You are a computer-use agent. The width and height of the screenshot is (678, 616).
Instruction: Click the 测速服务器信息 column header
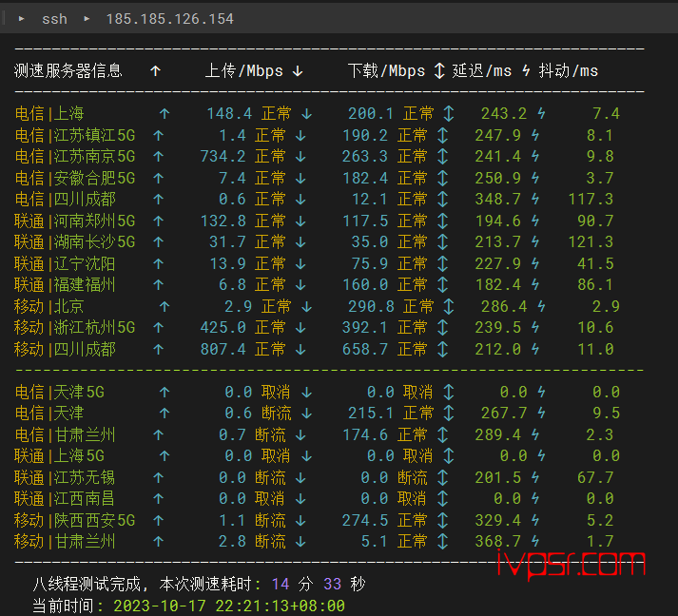click(68, 70)
